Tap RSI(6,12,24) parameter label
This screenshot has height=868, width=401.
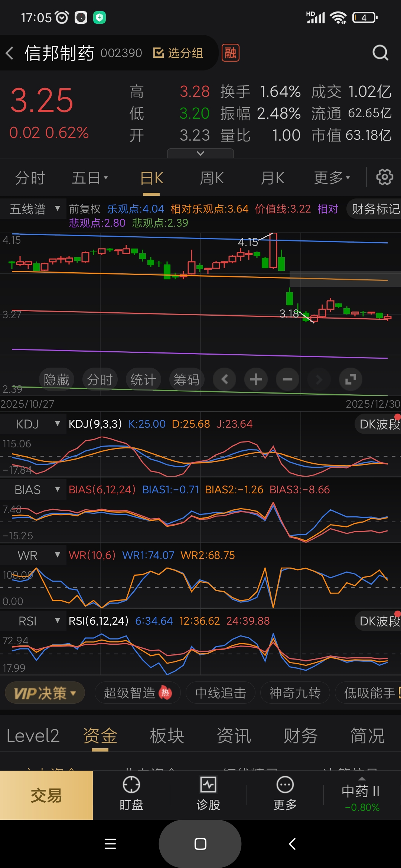pos(99,621)
